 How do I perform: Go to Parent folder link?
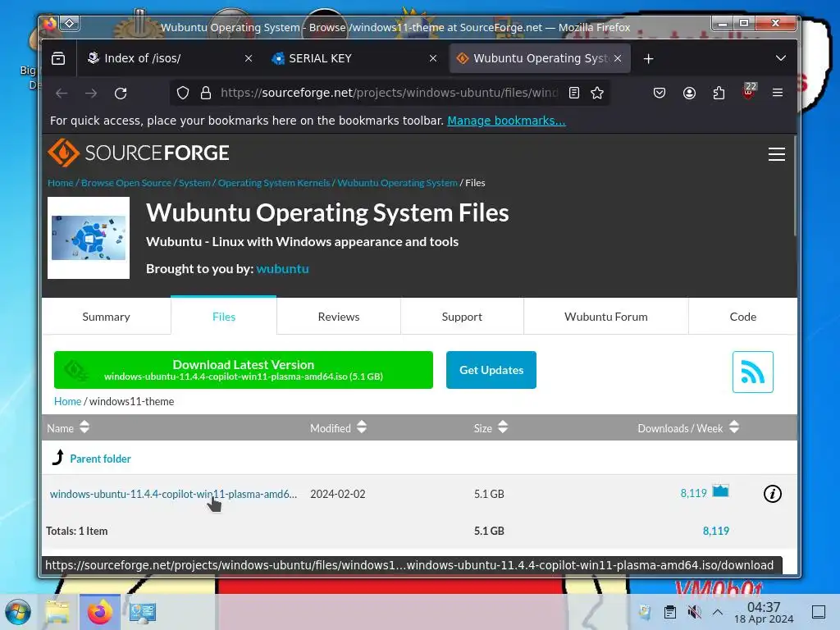point(100,459)
